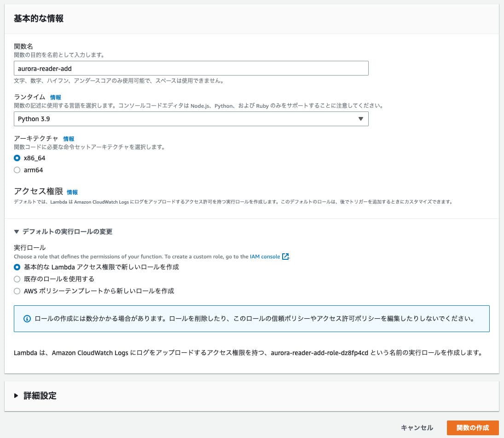Select 既存のロールを使用する radio option
This screenshot has height=438, width=504.
point(17,279)
